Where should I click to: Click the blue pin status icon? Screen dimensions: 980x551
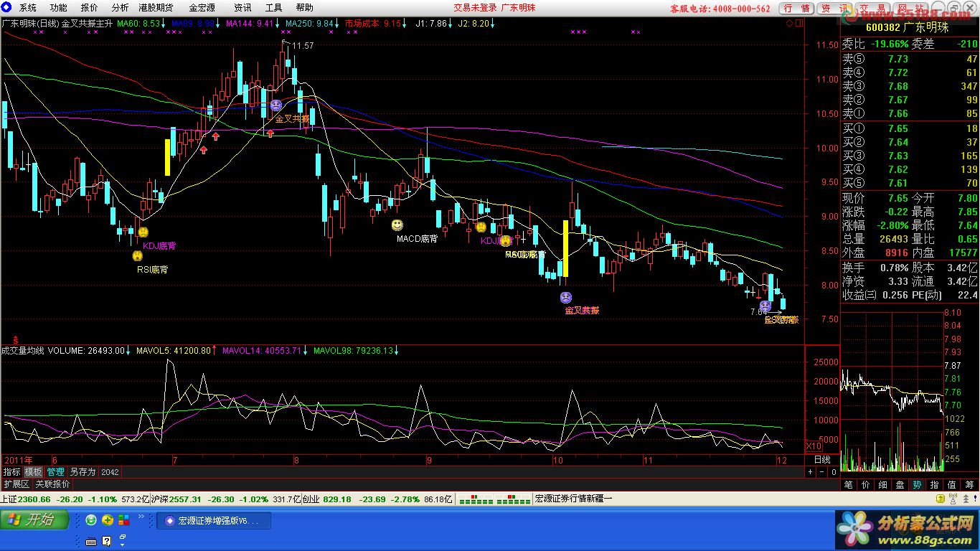[975, 498]
